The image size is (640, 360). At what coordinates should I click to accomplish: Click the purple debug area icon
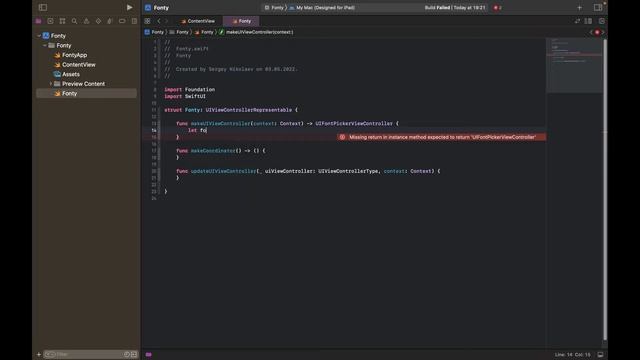coord(149,354)
